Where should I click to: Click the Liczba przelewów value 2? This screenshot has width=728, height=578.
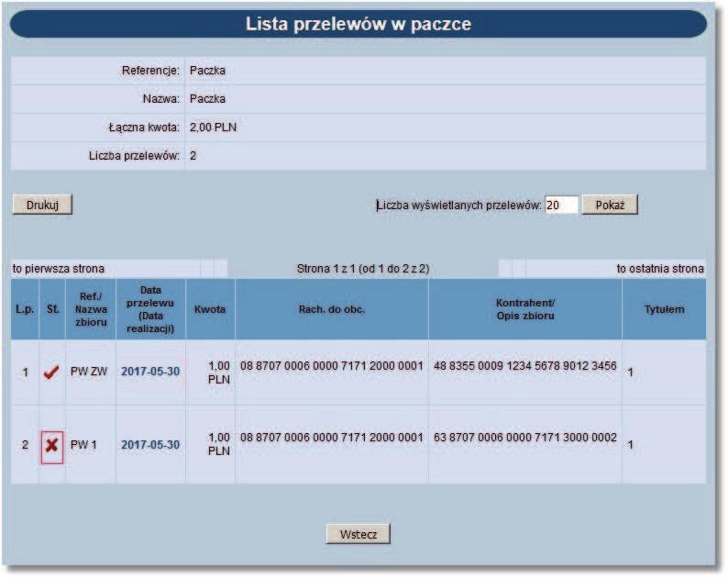(x=193, y=156)
